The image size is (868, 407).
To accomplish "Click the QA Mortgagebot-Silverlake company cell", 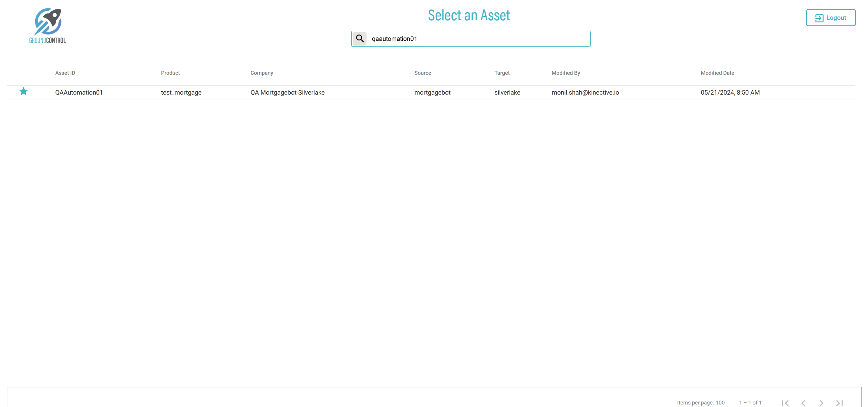I will pos(287,92).
